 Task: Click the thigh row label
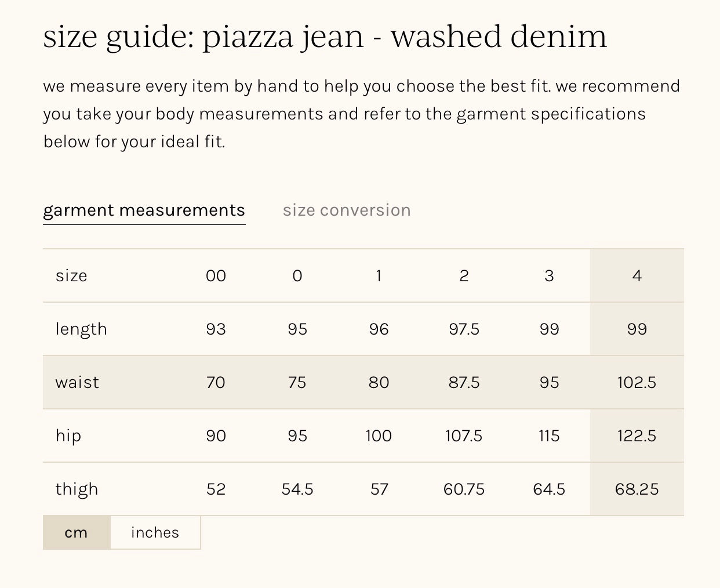pyautogui.click(x=77, y=489)
